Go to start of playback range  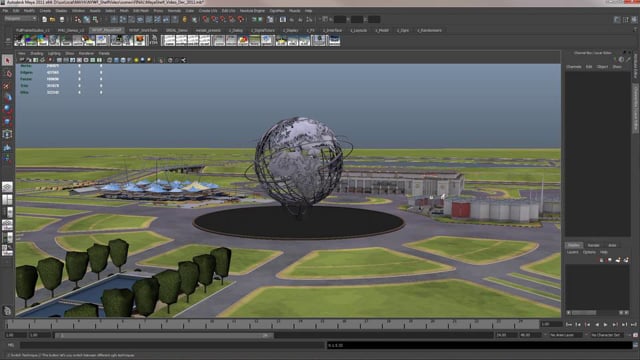[569, 324]
